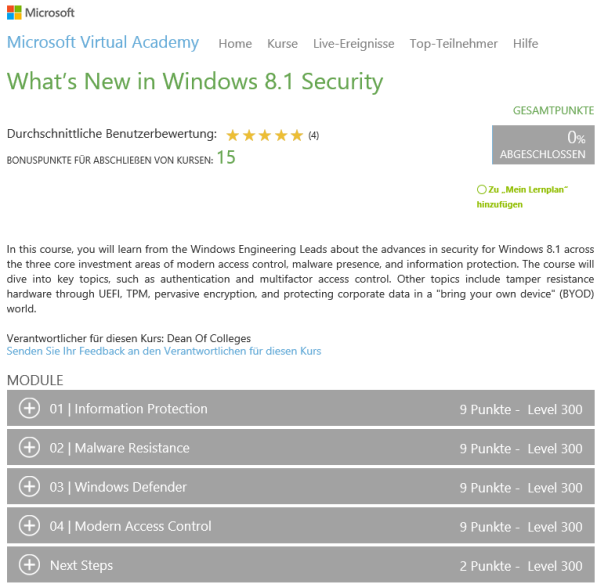Viewport: 600px width, 586px height.
Task: Open the Hilfe menu item
Action: pos(525,44)
